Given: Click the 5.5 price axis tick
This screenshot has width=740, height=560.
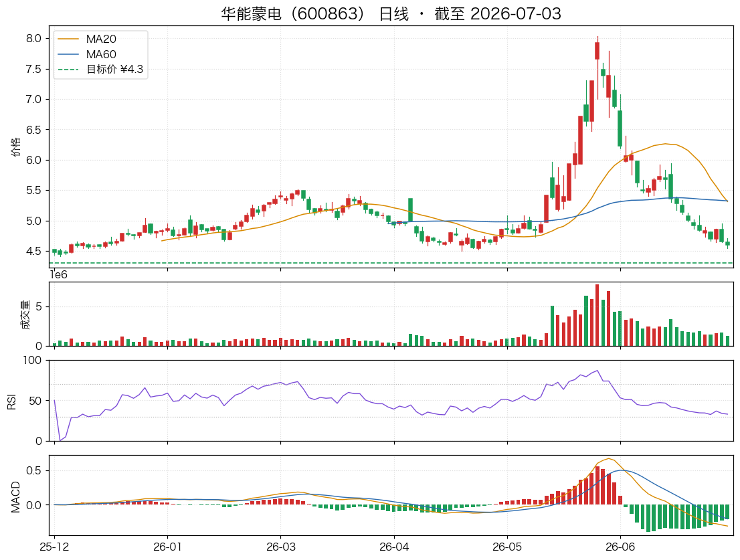Looking at the screenshot, I should (x=34, y=191).
